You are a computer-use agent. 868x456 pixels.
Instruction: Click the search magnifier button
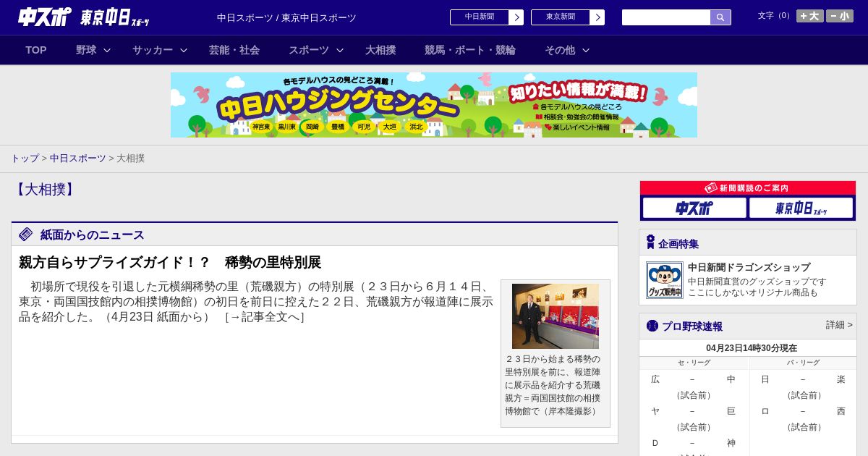tap(720, 17)
